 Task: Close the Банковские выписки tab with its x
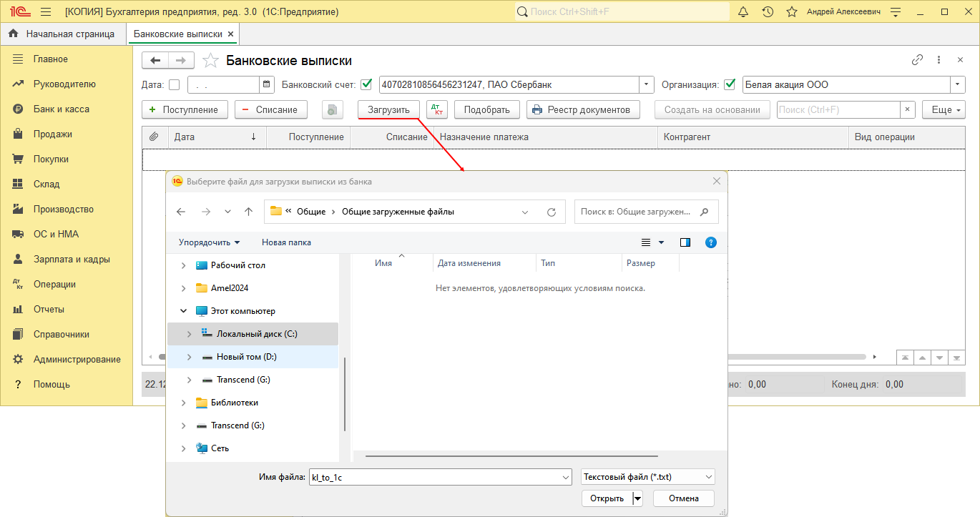coord(230,34)
